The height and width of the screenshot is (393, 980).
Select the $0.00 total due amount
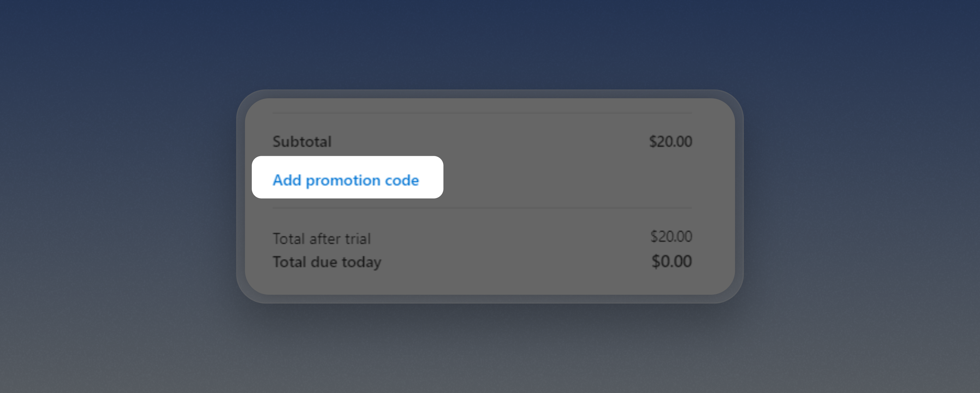(671, 261)
